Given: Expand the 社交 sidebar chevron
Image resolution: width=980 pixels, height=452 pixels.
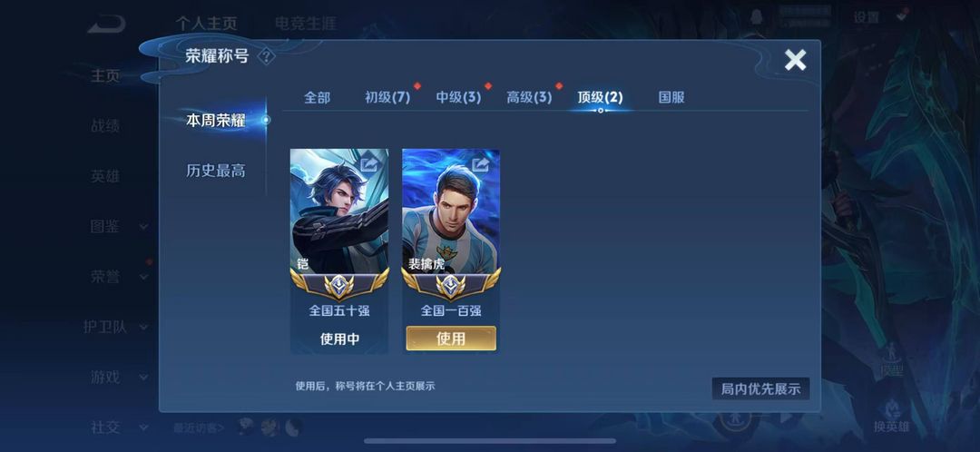Looking at the screenshot, I should pos(143,427).
